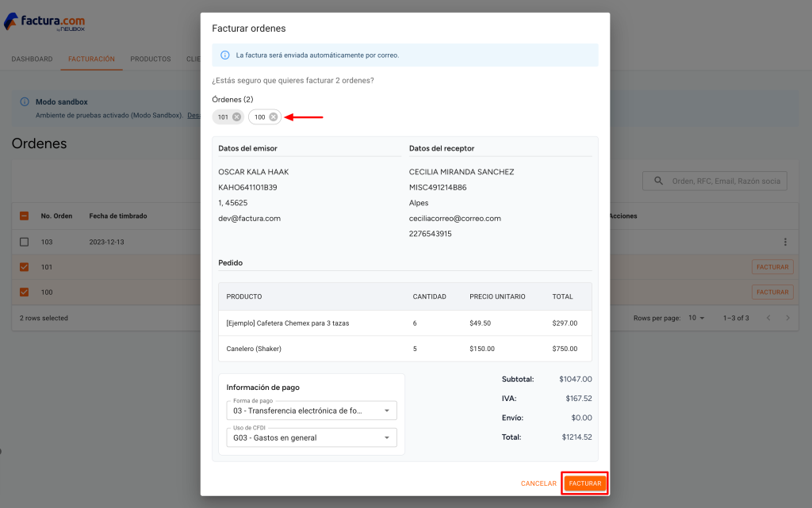812x508 pixels.
Task: Click the '1–3 of 3' pagination text
Action: [x=736, y=318]
